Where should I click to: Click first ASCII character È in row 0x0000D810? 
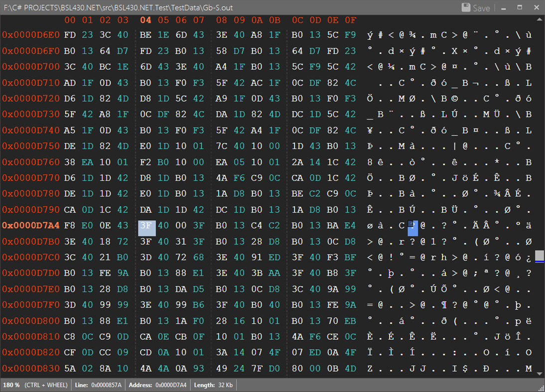[370, 337]
